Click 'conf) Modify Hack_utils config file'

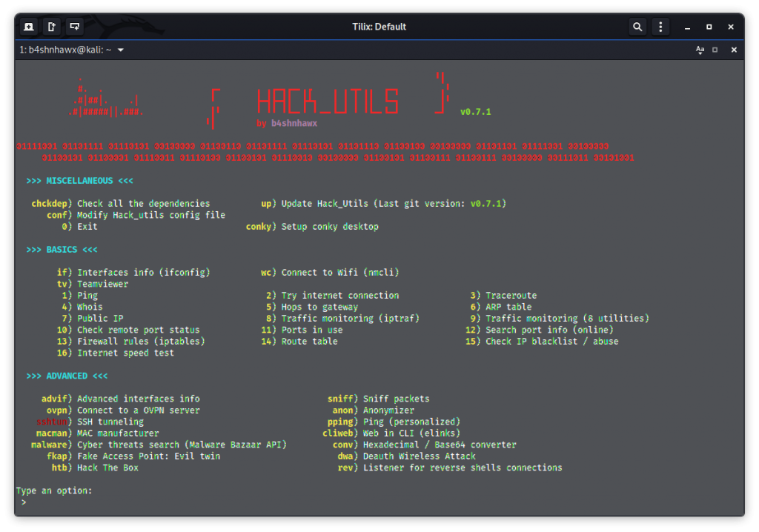136,215
